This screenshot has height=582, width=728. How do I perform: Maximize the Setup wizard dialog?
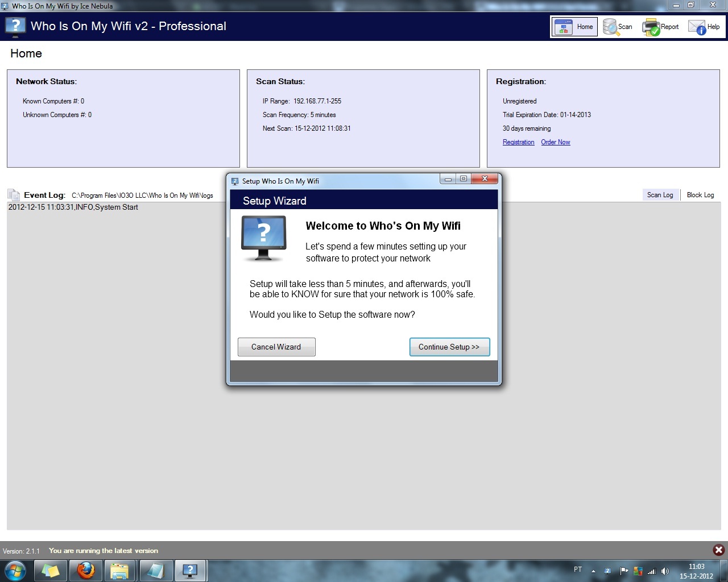point(464,178)
